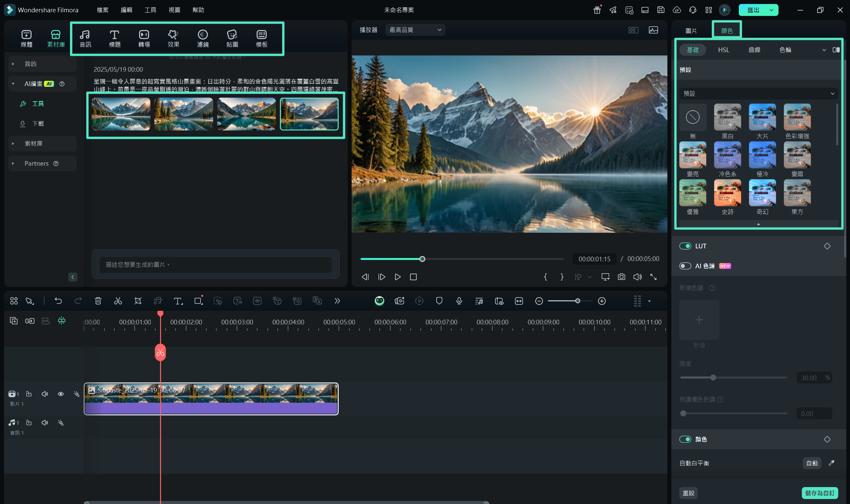Viewport: 850px width, 504px height.
Task: Open the 音訊 audio library
Action: click(85, 39)
